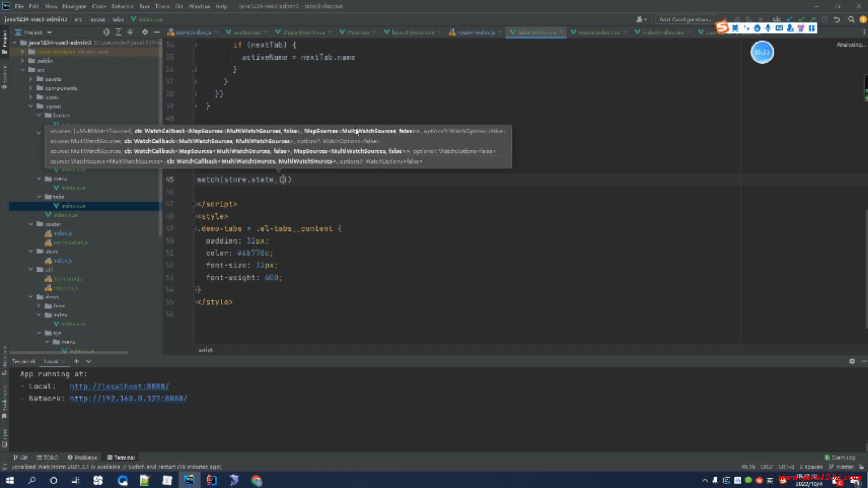Click orange IDE updates icon
The width and height of the screenshot is (868, 488).
(x=863, y=19)
